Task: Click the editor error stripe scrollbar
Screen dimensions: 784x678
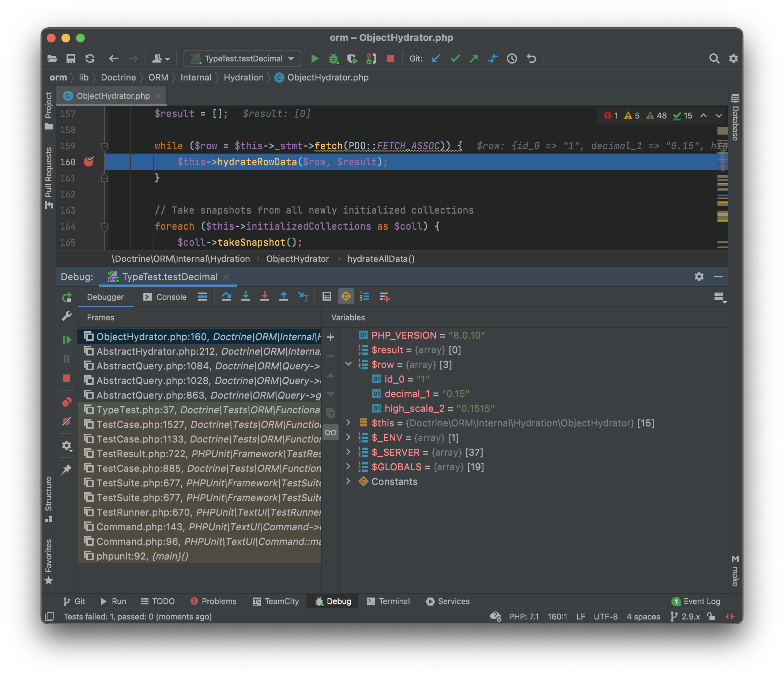Action: (722, 189)
